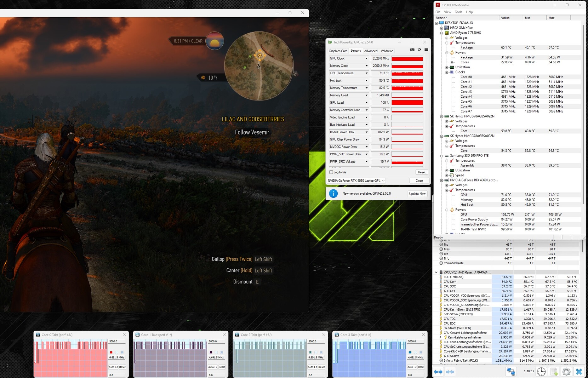The height and width of the screenshot is (378, 588).
Task: Open GPU-Z hamburger menu
Action: tap(426, 49)
